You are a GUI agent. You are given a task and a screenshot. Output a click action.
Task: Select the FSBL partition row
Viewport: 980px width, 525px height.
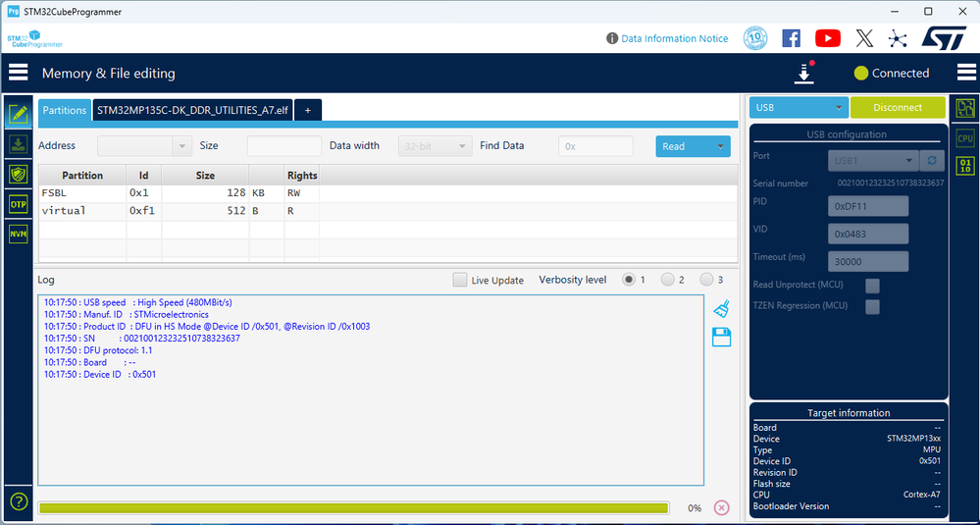point(388,193)
